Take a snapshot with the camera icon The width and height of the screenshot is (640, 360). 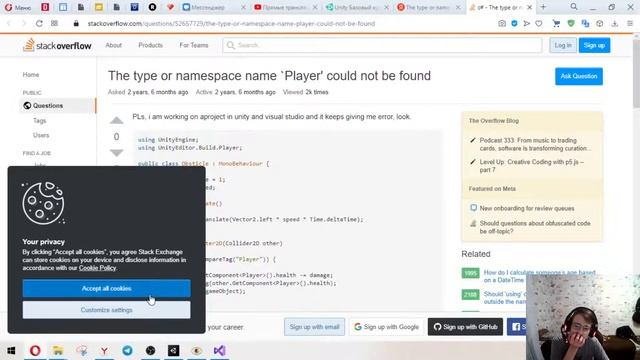(x=502, y=24)
